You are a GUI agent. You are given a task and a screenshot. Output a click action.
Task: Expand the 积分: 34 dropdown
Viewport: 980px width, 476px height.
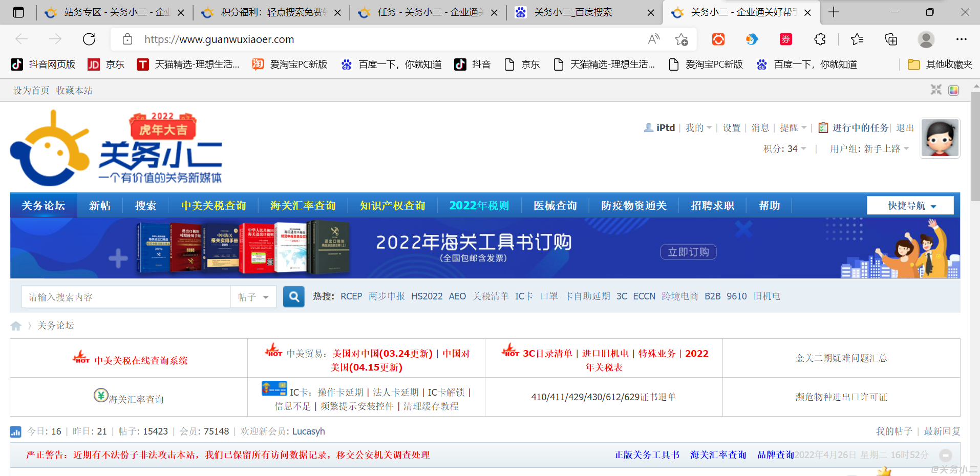(785, 149)
